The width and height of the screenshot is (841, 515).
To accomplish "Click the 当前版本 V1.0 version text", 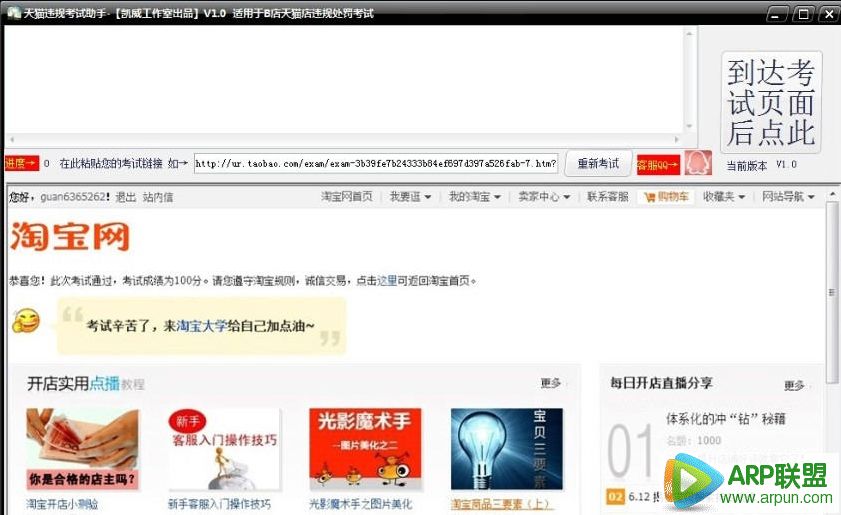I will pyautogui.click(x=762, y=165).
